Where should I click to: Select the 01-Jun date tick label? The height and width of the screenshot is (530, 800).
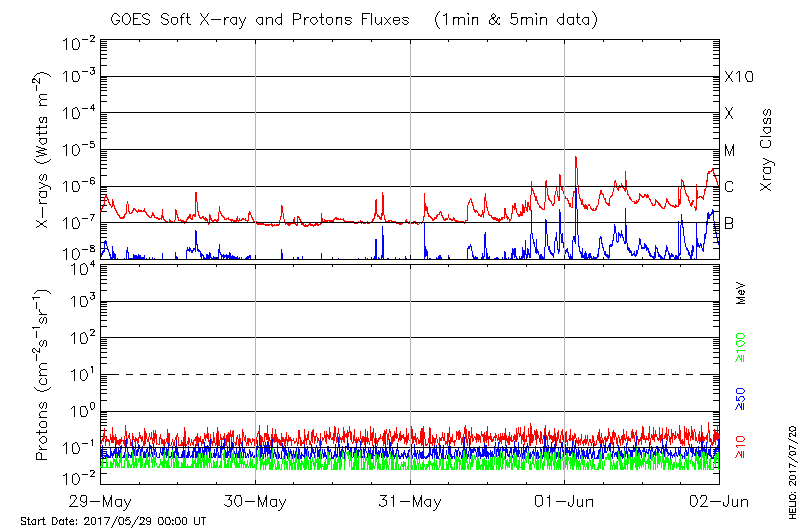(565, 500)
